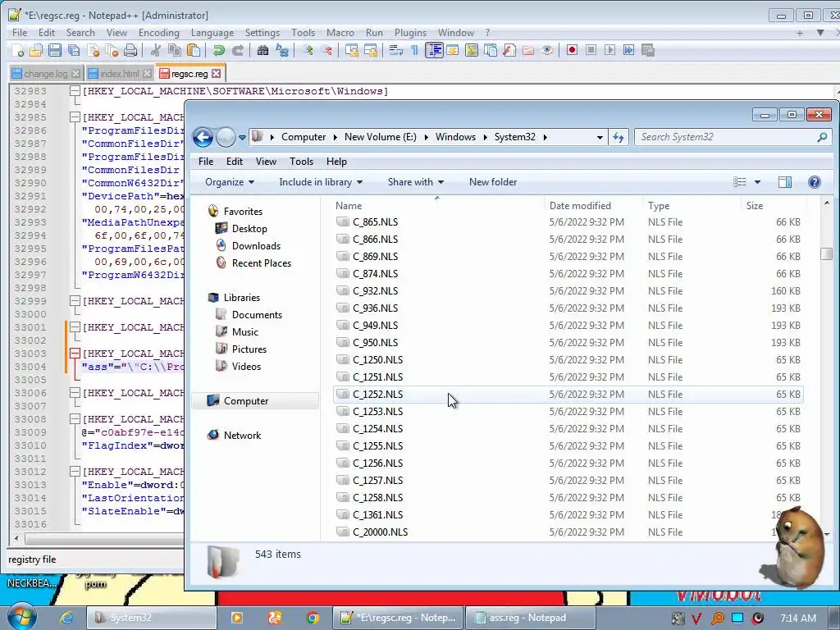Click the Windows Start orb
This screenshot has height=630, width=840.
click(x=21, y=617)
